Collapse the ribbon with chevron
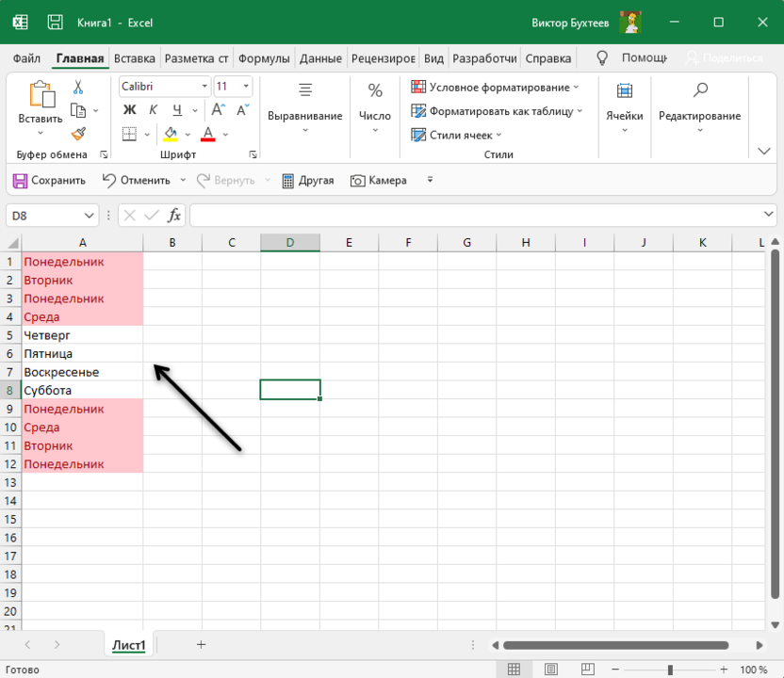This screenshot has width=784, height=678. [x=764, y=151]
